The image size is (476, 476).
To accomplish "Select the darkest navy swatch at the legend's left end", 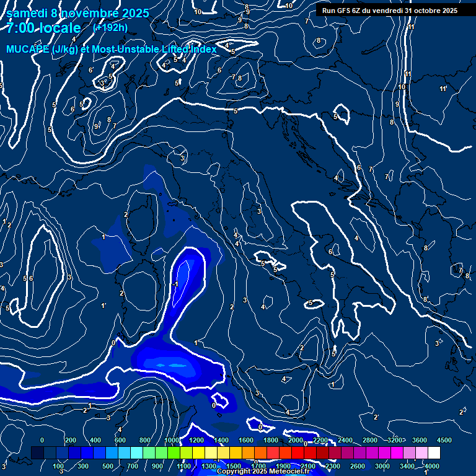I will click(x=37, y=452).
